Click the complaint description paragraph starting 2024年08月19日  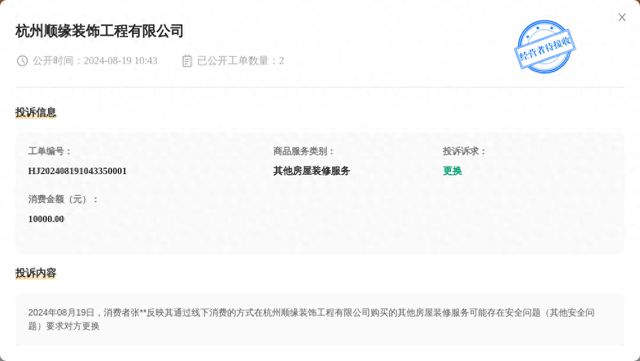pos(311,319)
